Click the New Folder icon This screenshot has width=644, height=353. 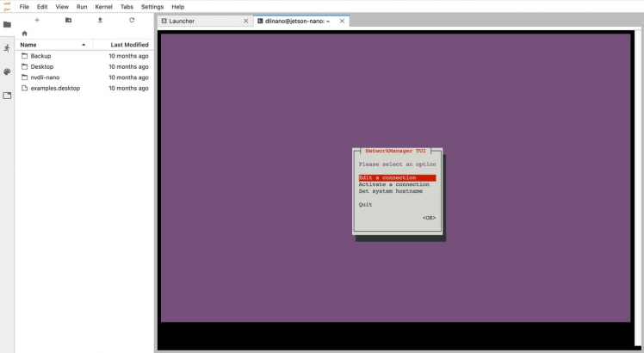69,20
